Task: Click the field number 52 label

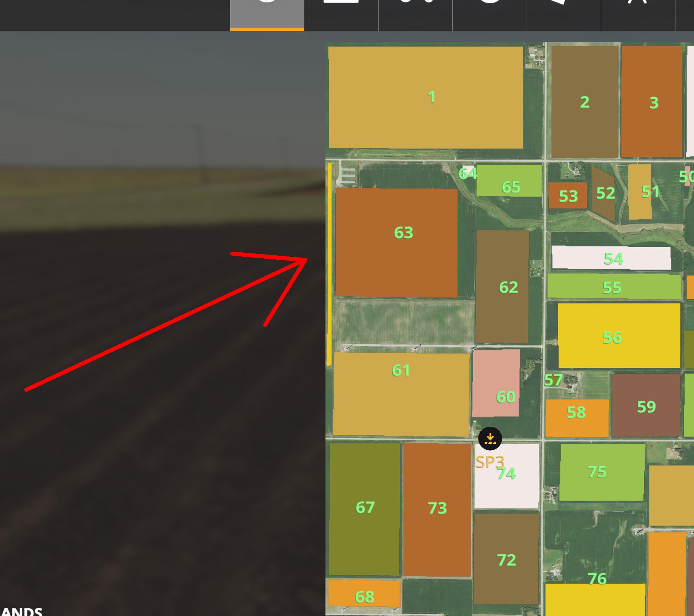Action: [x=606, y=193]
